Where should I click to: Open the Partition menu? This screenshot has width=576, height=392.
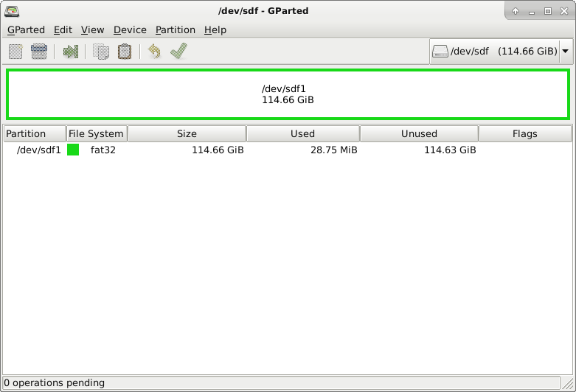(x=176, y=29)
